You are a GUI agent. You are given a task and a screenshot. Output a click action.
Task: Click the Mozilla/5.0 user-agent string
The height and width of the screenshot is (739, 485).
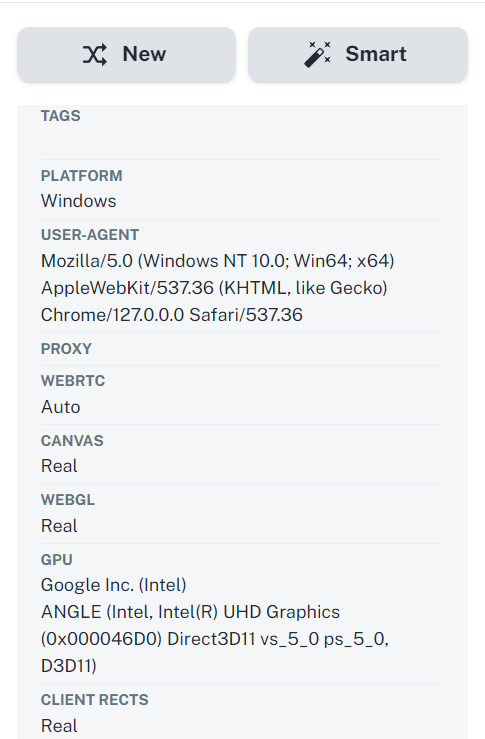[218, 288]
